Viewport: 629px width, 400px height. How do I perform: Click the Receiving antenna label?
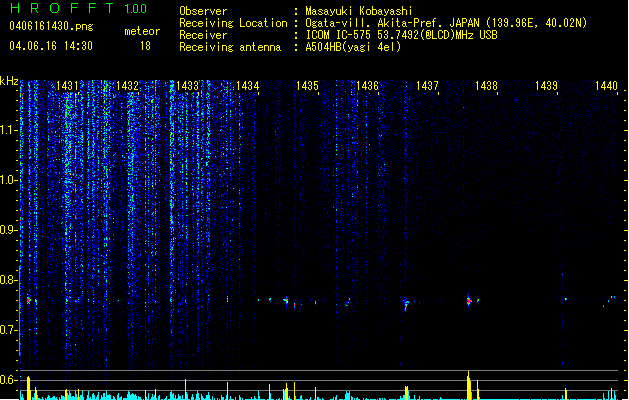coord(230,47)
